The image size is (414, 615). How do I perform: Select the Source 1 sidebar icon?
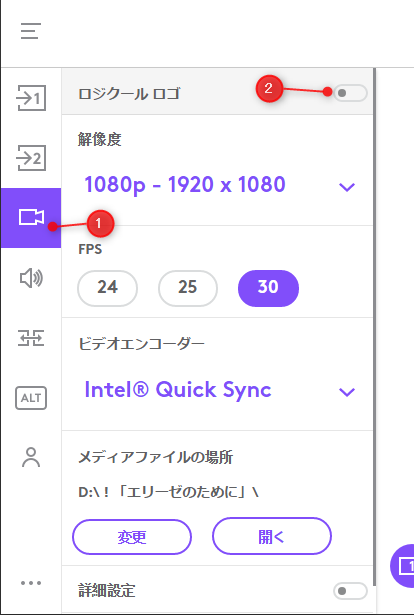click(31, 98)
